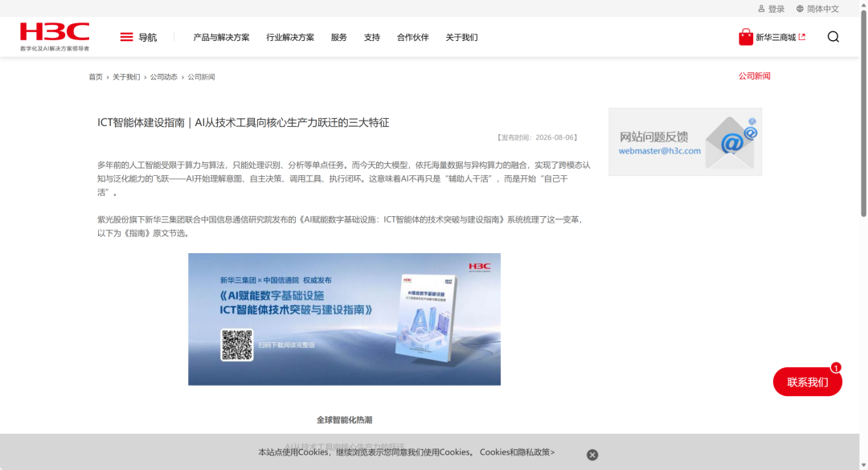
Task: Click the AI赋能数字基础设施 guide banner image
Action: click(x=344, y=320)
